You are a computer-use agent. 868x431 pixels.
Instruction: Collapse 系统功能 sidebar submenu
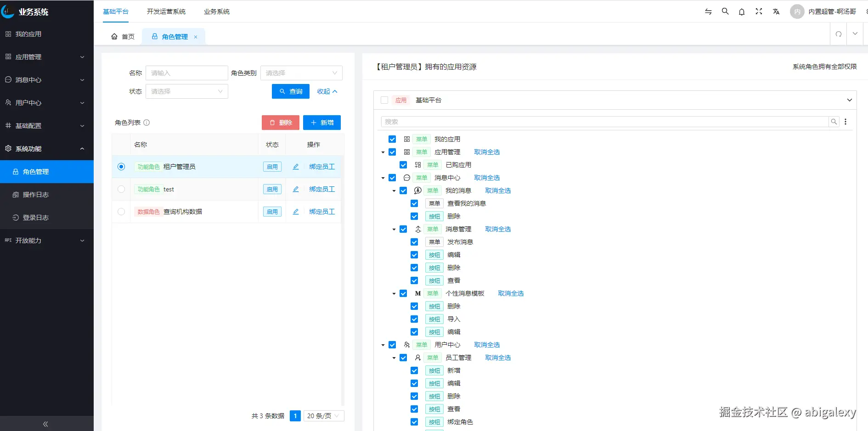47,149
